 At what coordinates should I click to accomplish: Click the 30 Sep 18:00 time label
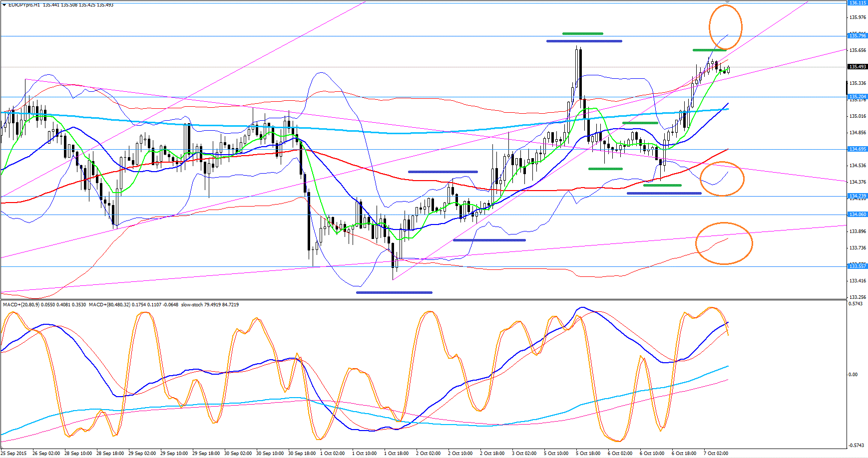[302, 454]
